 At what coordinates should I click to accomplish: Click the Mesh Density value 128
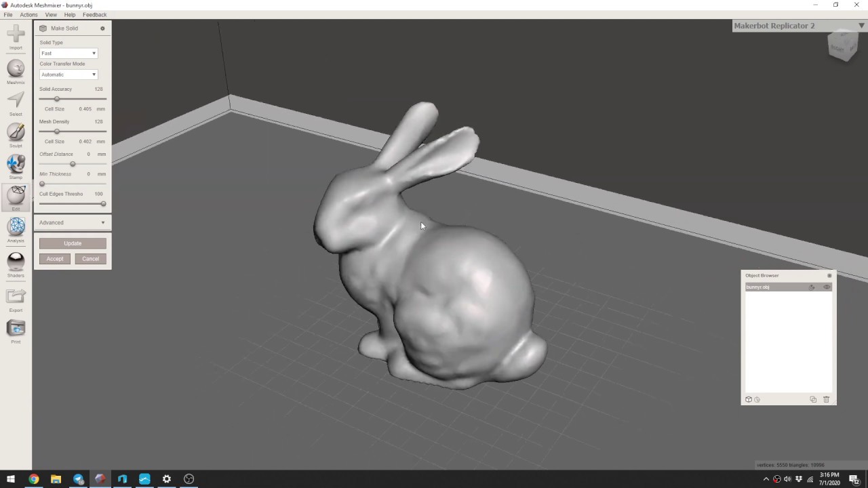(98, 121)
